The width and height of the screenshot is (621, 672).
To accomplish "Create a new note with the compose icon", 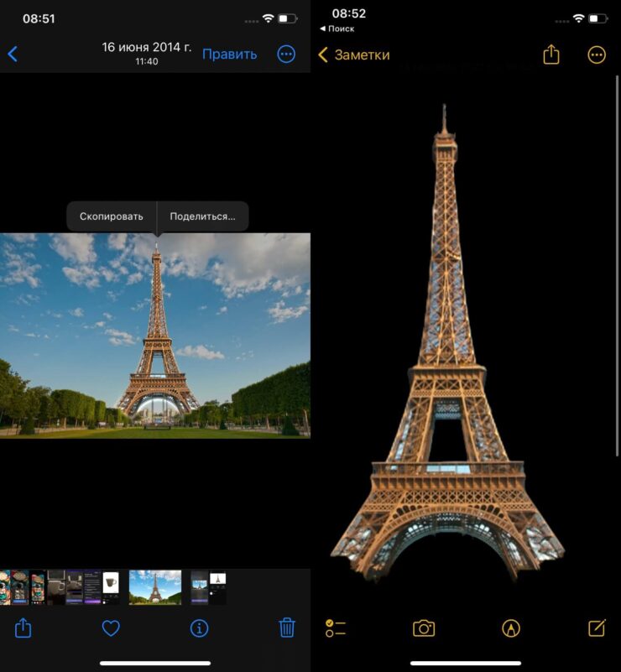I will 597,628.
